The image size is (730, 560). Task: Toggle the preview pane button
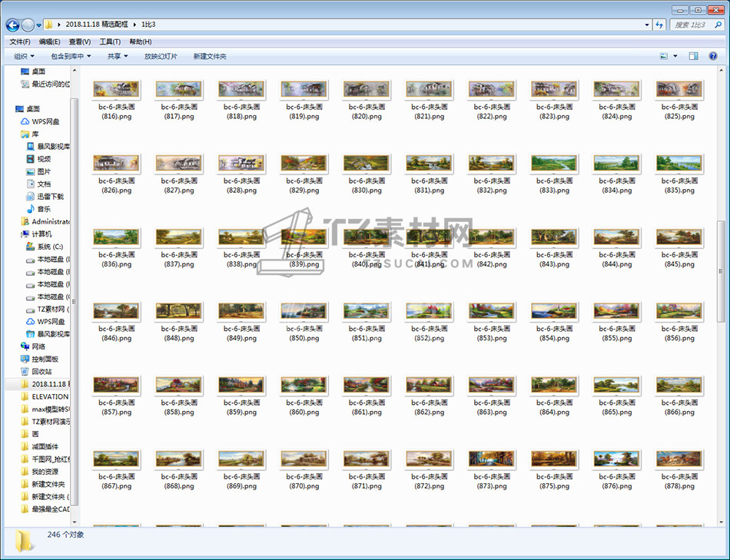(693, 56)
